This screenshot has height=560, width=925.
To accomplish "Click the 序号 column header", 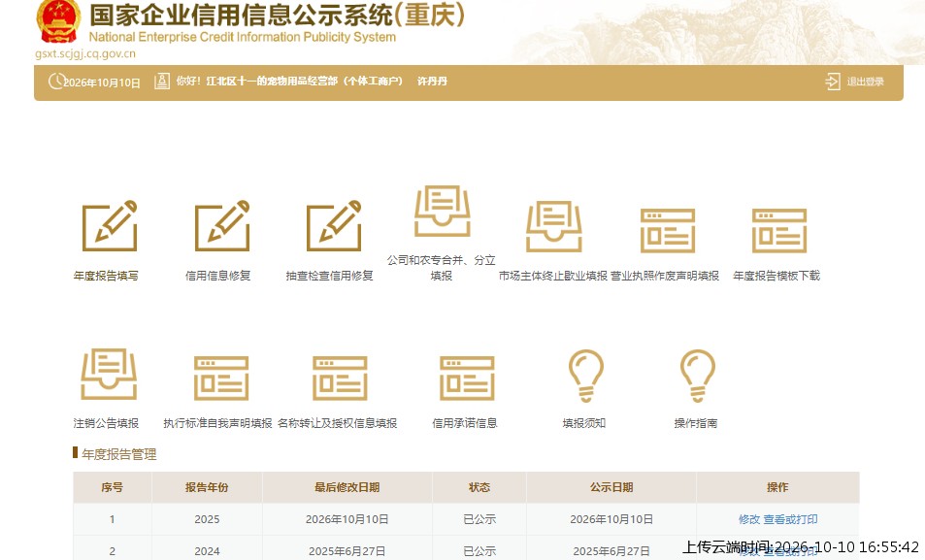I will click(x=112, y=487).
